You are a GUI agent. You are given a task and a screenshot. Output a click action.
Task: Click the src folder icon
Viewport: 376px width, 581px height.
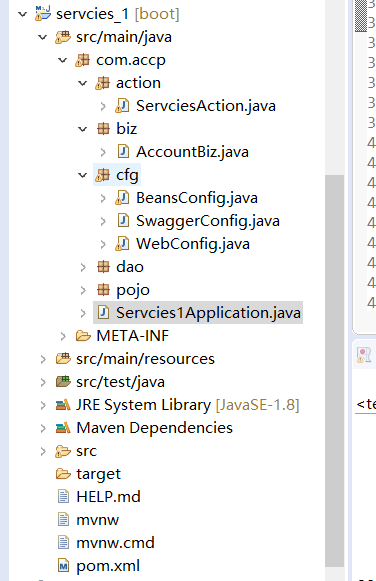[63, 451]
